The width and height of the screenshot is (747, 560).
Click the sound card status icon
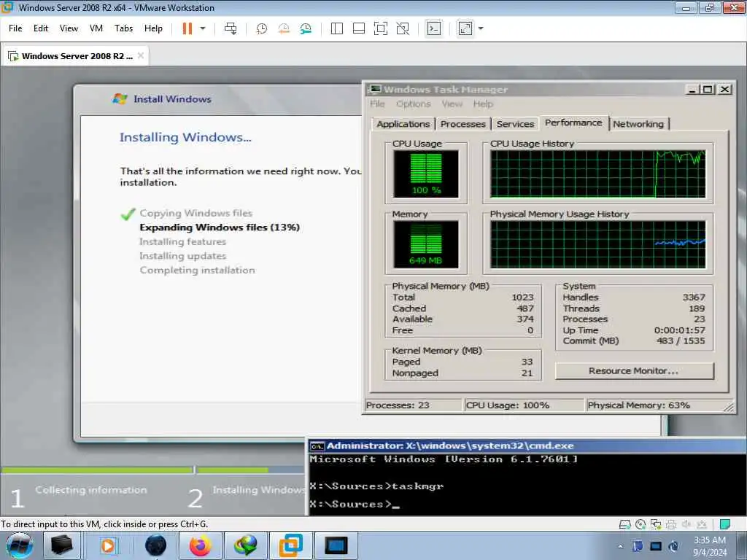686,524
